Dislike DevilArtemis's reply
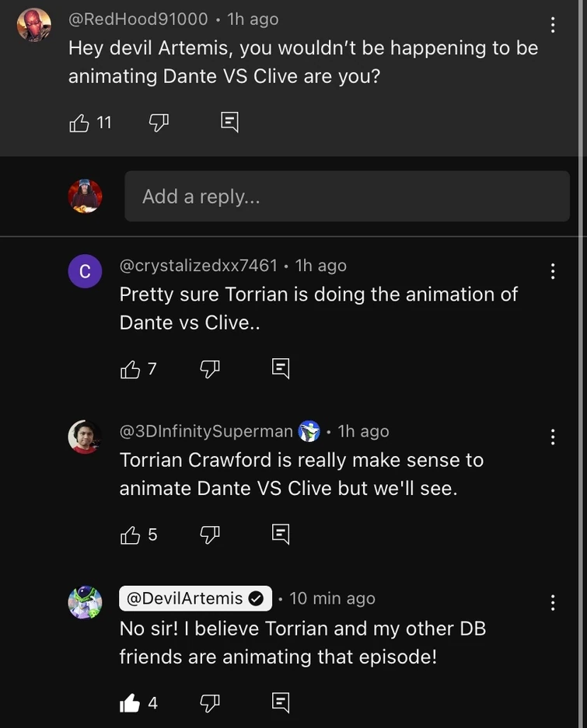 pos(210,703)
